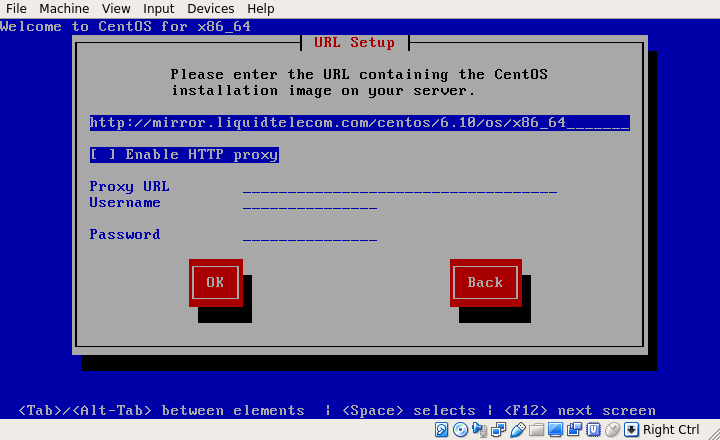Viewport: 720px width, 440px height.
Task: Click the Proxy URL input field
Action: (400, 187)
